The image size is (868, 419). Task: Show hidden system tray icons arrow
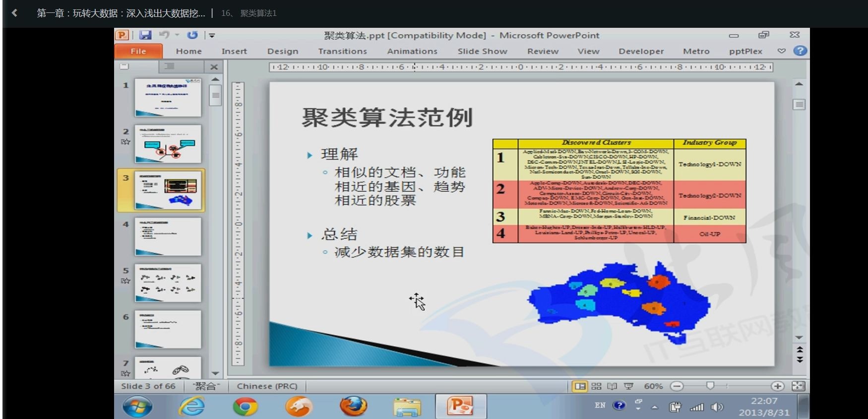click(655, 407)
